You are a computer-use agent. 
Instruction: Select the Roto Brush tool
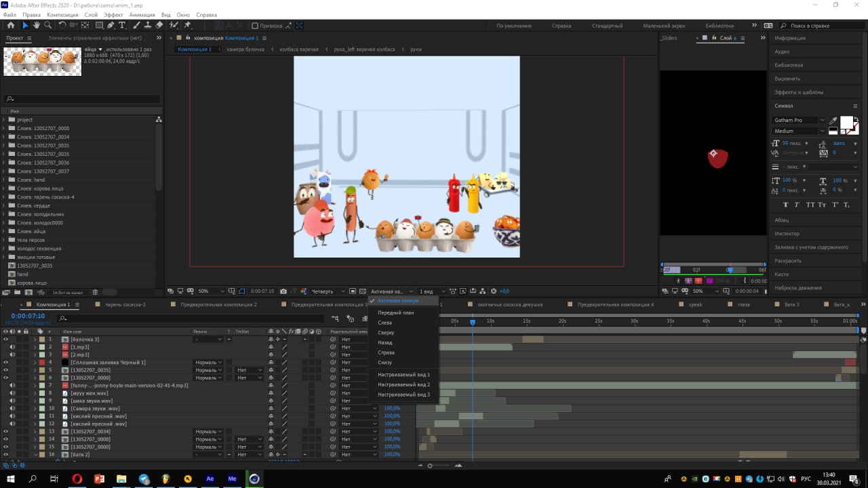[174, 25]
